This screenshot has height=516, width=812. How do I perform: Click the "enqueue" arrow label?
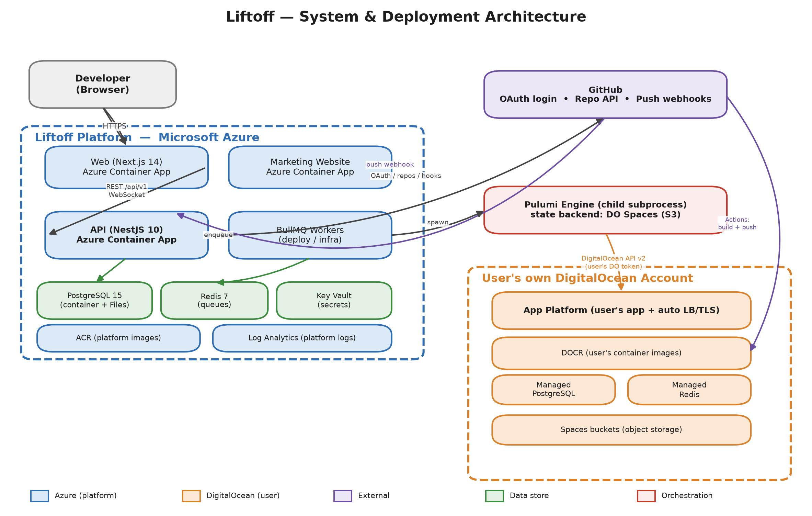point(218,235)
